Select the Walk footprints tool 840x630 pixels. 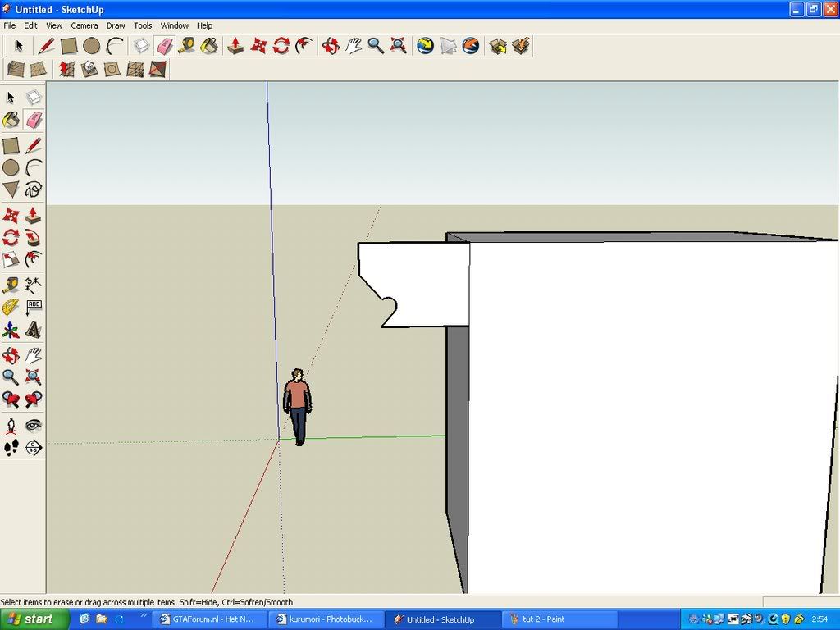[11, 447]
